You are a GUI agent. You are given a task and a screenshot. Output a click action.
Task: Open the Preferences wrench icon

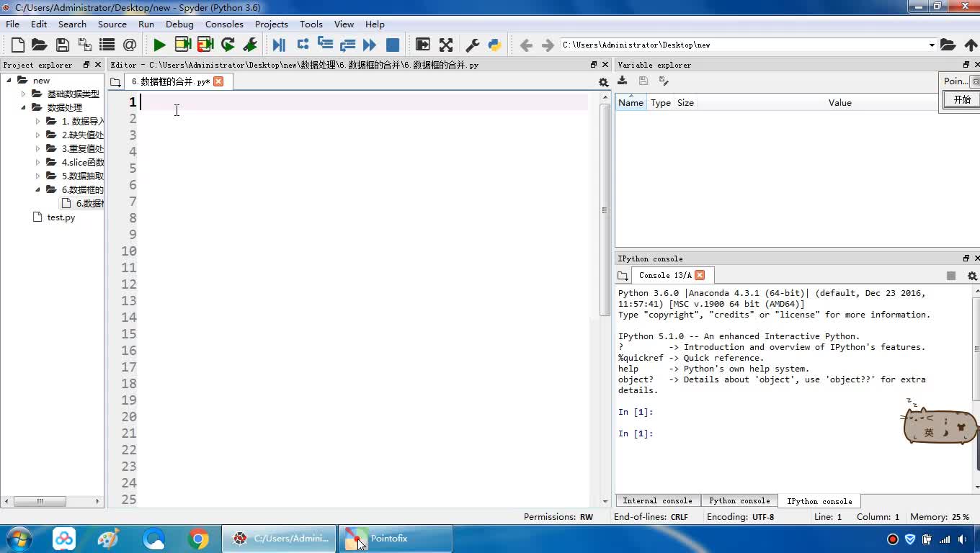tap(473, 45)
